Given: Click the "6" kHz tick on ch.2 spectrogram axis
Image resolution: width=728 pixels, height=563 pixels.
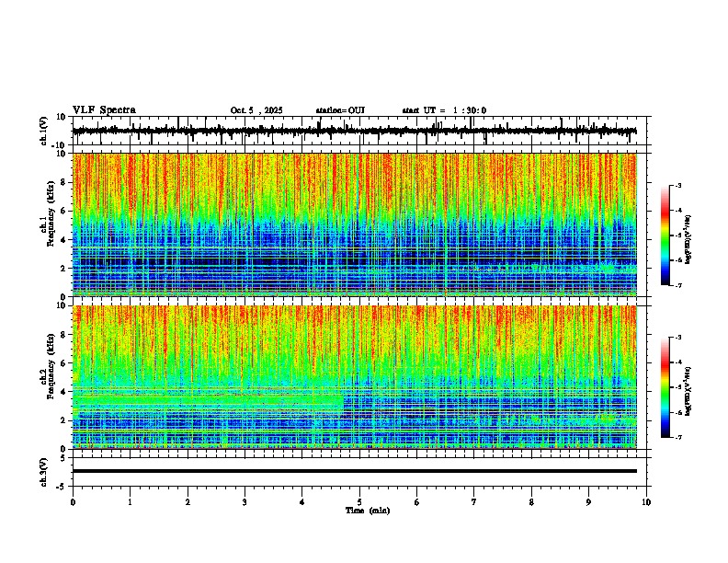Looking at the screenshot, I should (x=64, y=363).
